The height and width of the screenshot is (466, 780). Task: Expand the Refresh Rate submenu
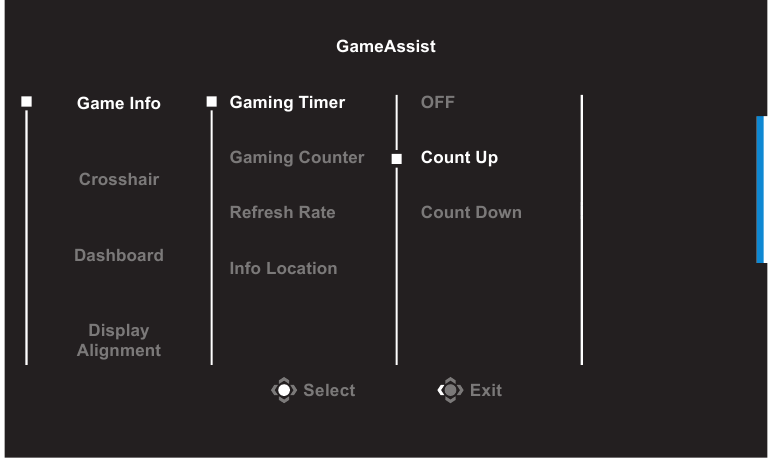point(283,212)
